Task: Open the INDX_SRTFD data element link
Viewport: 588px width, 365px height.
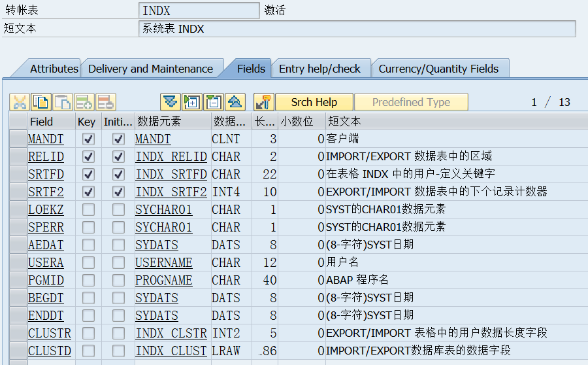Action: coord(171,174)
